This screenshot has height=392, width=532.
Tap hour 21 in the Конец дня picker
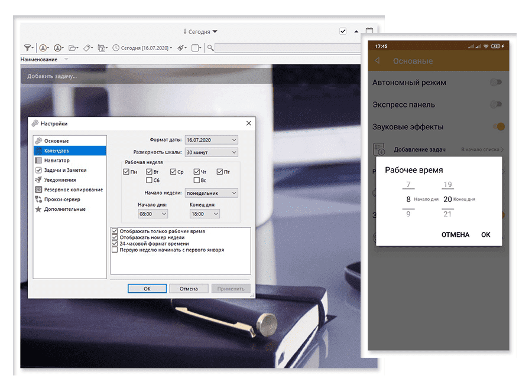pos(447,214)
